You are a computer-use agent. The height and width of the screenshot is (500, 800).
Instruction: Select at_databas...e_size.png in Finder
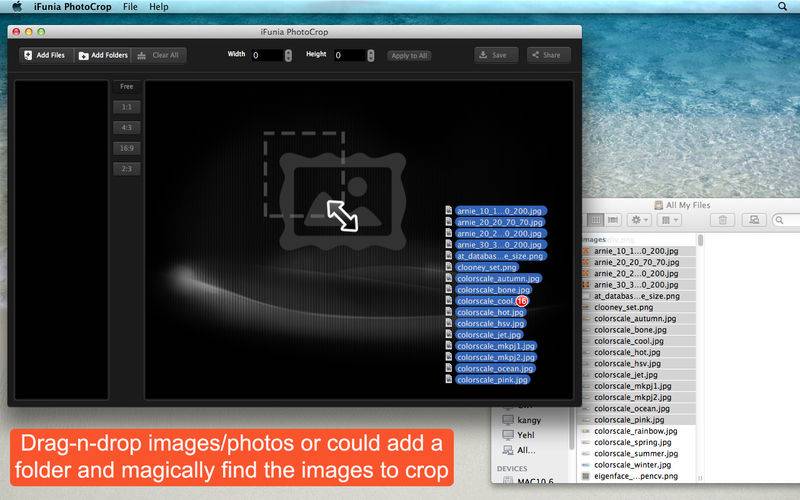pyautogui.click(x=639, y=296)
